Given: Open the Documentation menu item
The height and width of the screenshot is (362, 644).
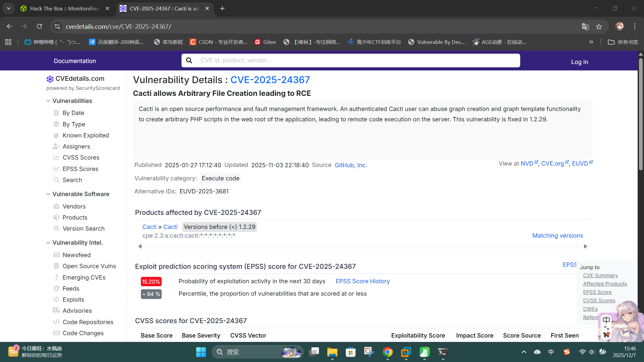Looking at the screenshot, I should click(75, 61).
